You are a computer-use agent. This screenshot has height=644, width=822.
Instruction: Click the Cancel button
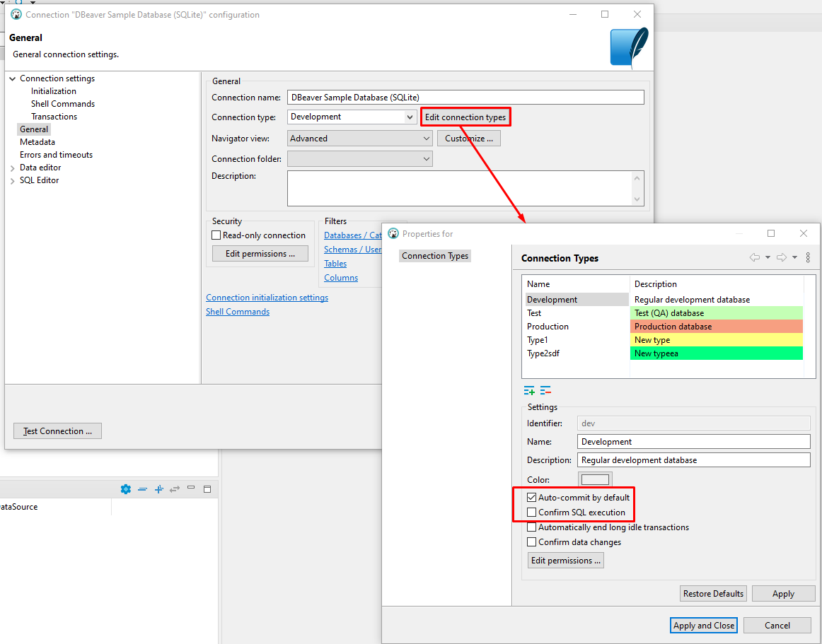point(777,625)
